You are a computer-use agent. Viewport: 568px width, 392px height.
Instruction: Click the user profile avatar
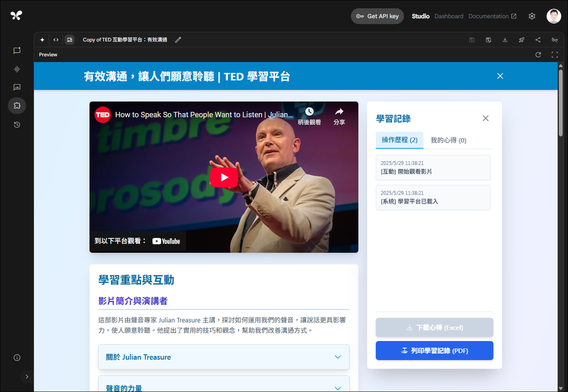click(x=554, y=16)
